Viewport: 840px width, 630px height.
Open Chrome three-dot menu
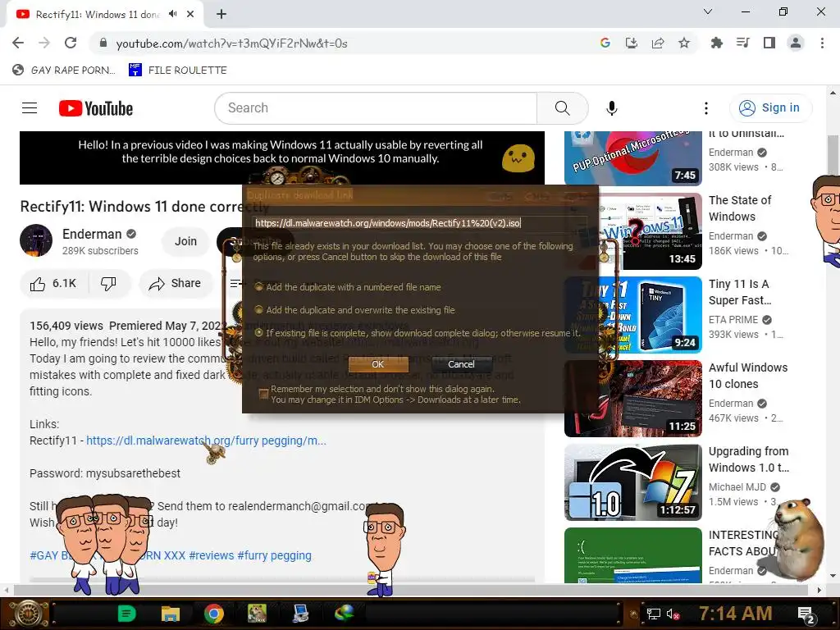(822, 43)
